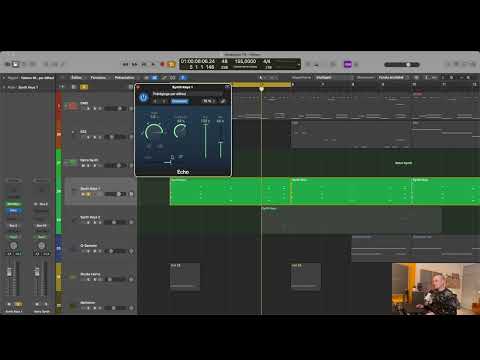Image resolution: width=480 pixels, height=360 pixels.
Task: Click the add track plus button
Action: pos(61,87)
